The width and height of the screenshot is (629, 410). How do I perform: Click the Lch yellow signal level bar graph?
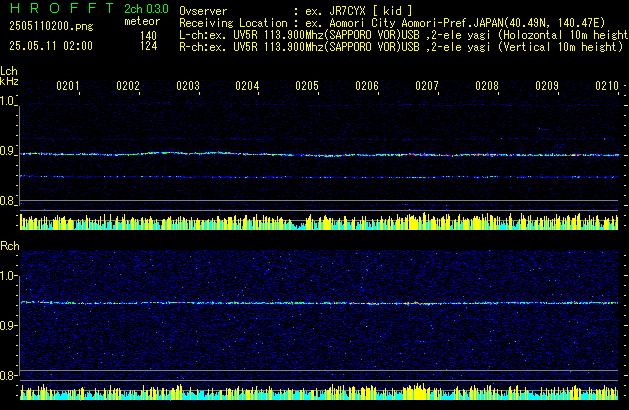pos(319,221)
